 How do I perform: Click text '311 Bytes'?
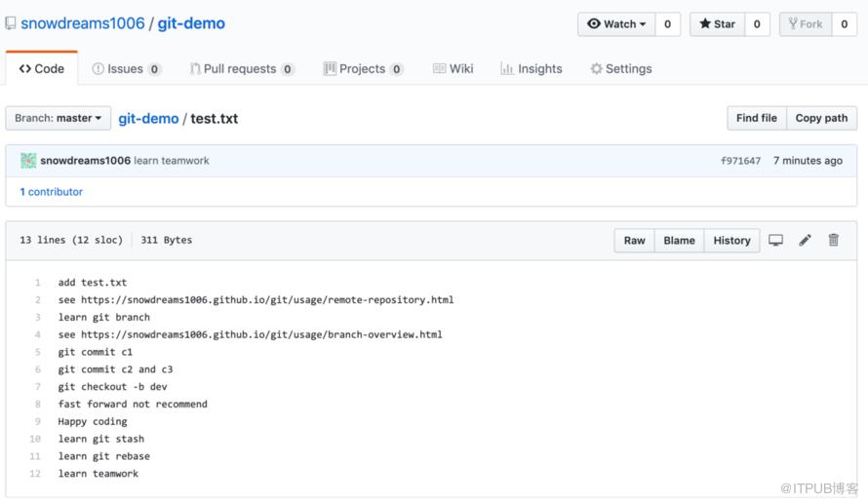tap(166, 240)
